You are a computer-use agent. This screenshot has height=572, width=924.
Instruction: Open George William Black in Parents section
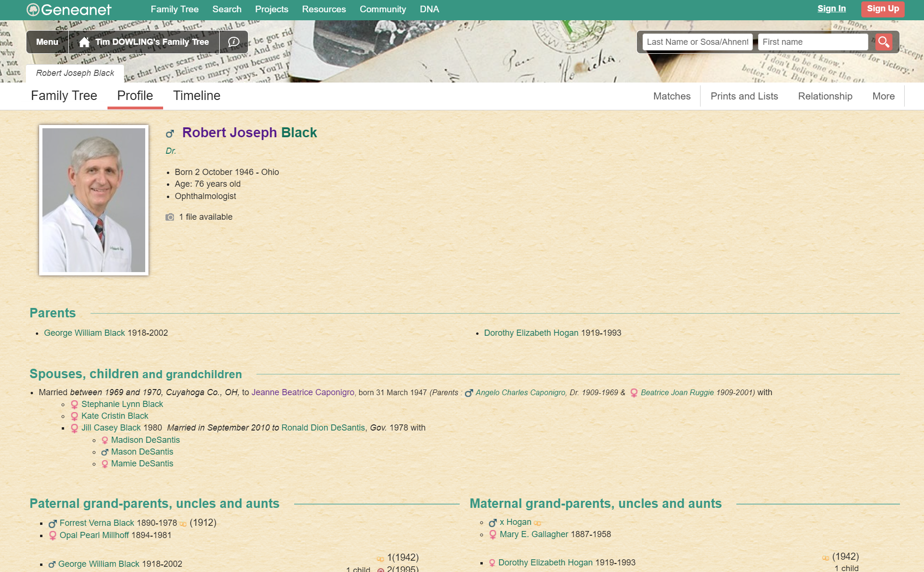[x=84, y=333]
